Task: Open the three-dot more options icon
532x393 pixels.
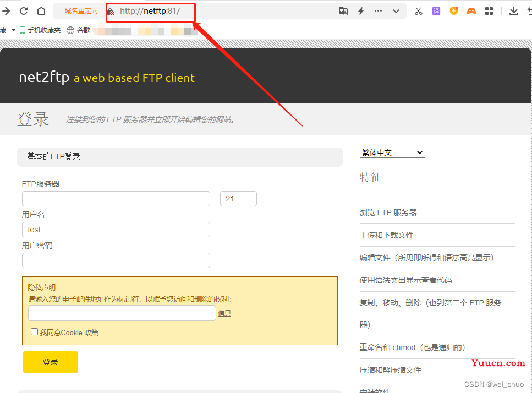Action: point(378,11)
